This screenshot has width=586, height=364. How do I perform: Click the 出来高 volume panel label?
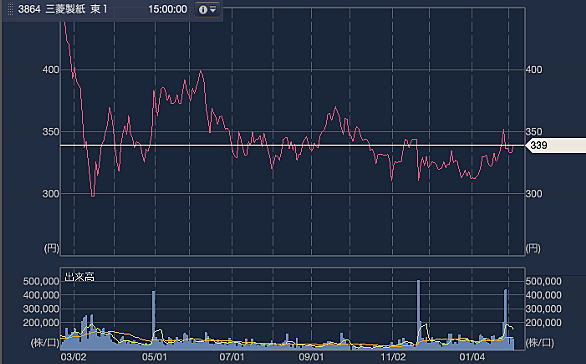coord(79,277)
